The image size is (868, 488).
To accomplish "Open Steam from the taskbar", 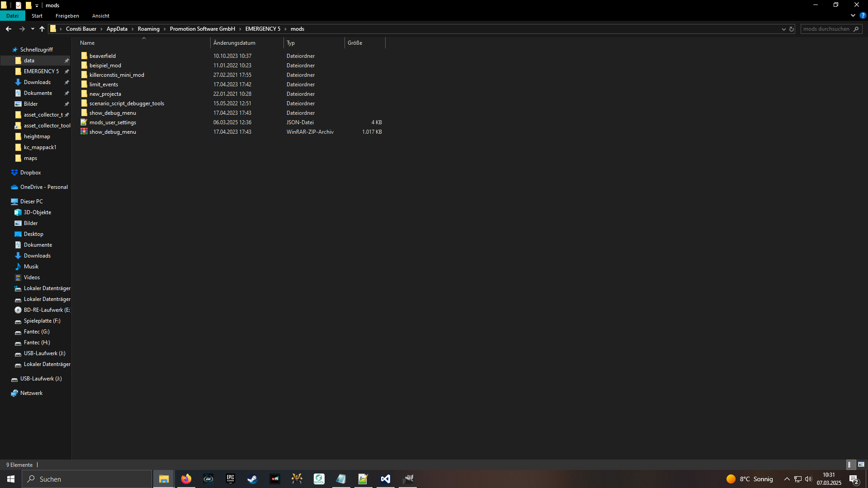I will [252, 479].
